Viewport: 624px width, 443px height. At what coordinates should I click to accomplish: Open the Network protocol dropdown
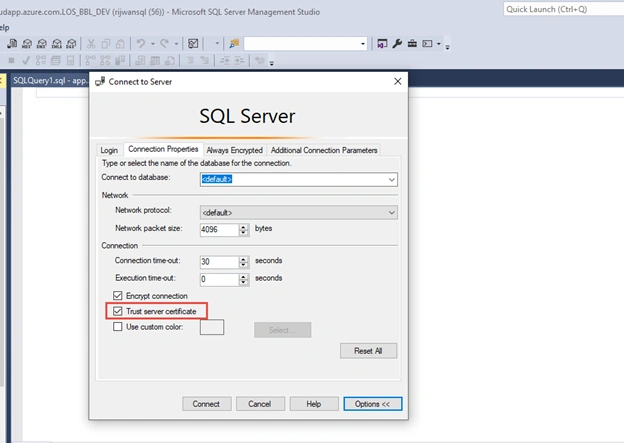(392, 213)
